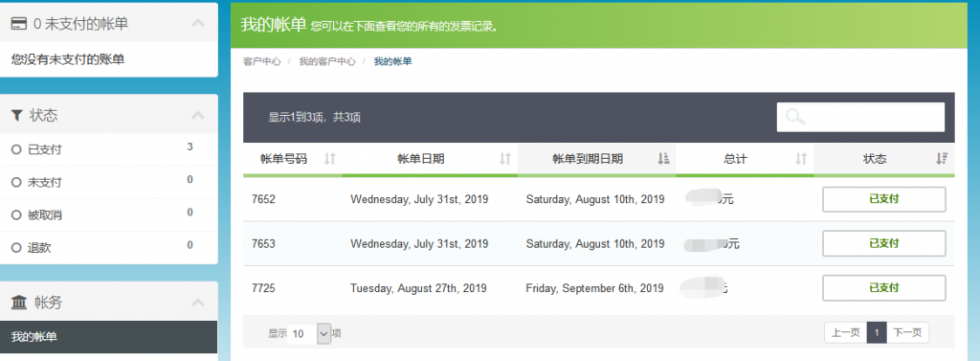Click invoice number 7725
The height and width of the screenshot is (361, 980).
pyautogui.click(x=263, y=288)
